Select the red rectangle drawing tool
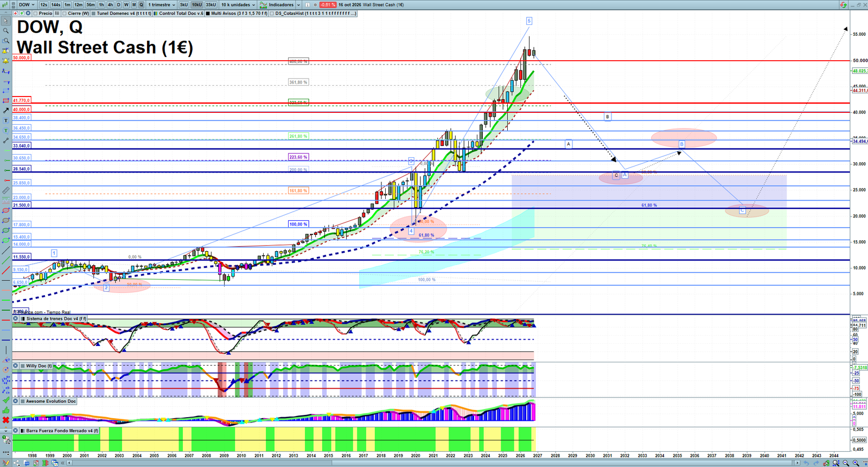The height and width of the screenshot is (467, 868). pos(6,101)
